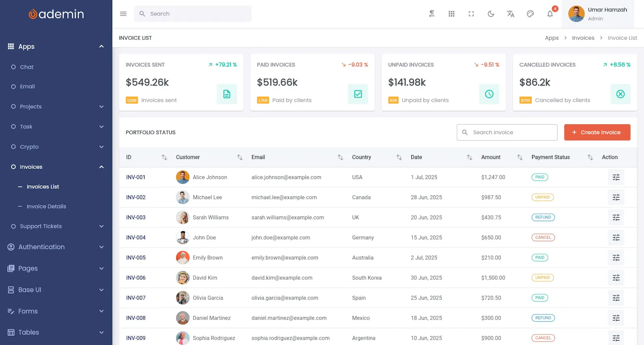Click the Invoices Sent document icon
The height and width of the screenshot is (345, 644).
[x=227, y=94]
